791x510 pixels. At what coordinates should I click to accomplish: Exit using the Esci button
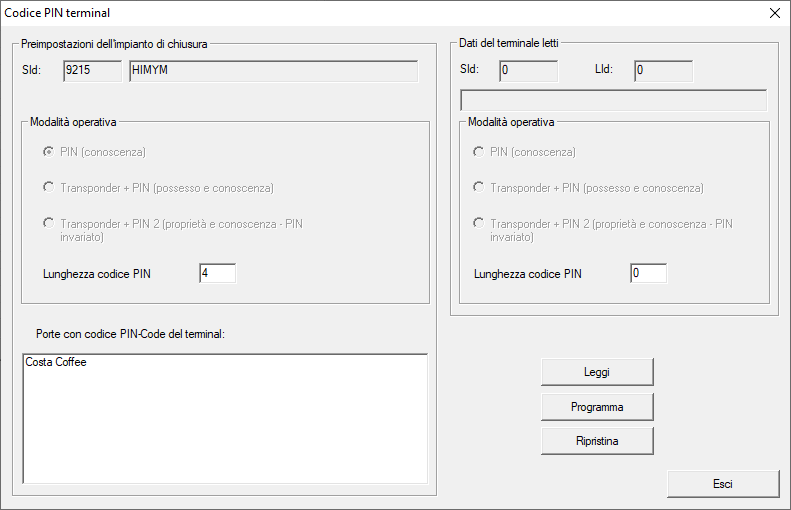[723, 484]
